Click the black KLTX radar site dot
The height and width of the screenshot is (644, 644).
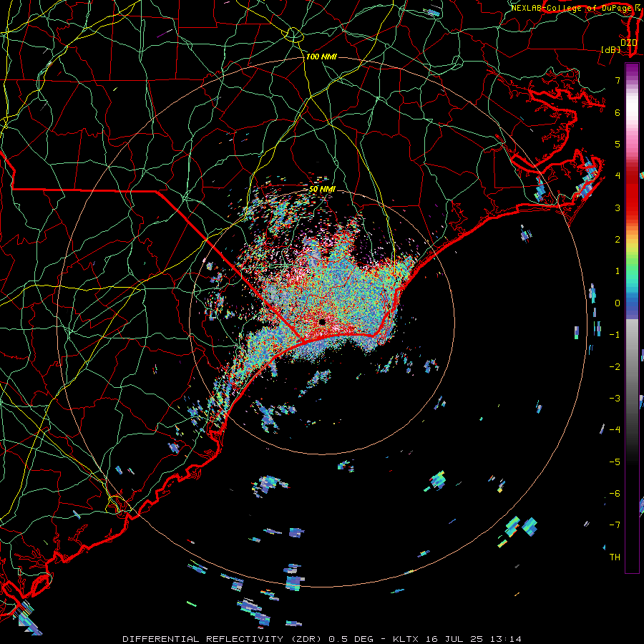pos(322,321)
